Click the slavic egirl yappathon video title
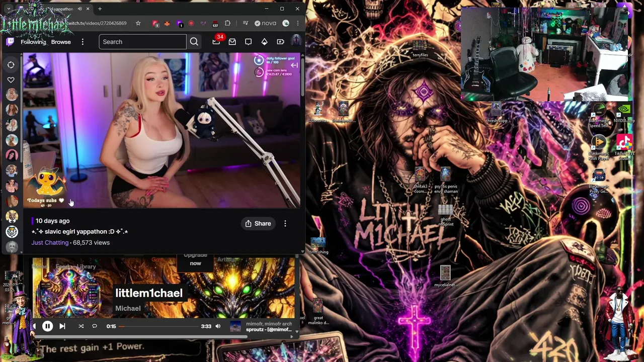The height and width of the screenshot is (362, 644). 79,231
